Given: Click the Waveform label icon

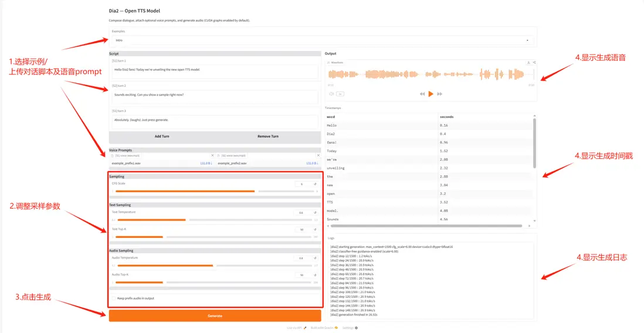Looking at the screenshot, I should point(328,62).
